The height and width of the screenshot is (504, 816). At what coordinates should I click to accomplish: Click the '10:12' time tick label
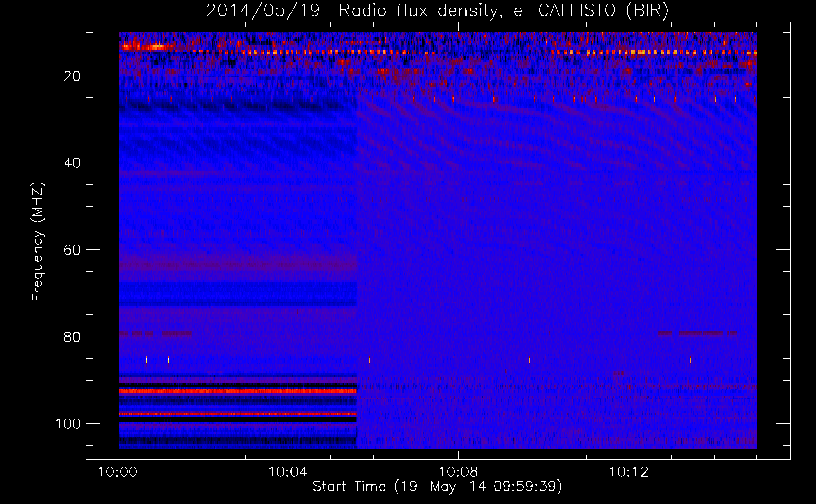coord(629,472)
